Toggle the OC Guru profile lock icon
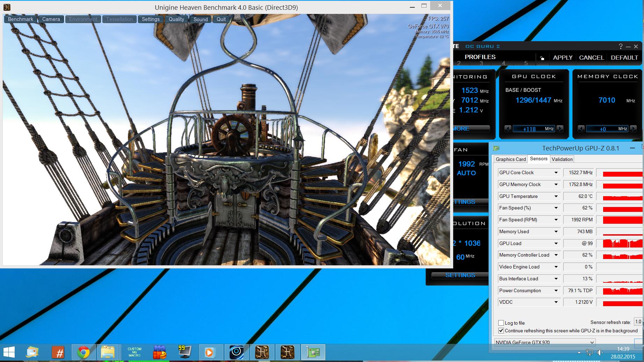Image resolution: width=644 pixels, height=362 pixels. click(542, 58)
